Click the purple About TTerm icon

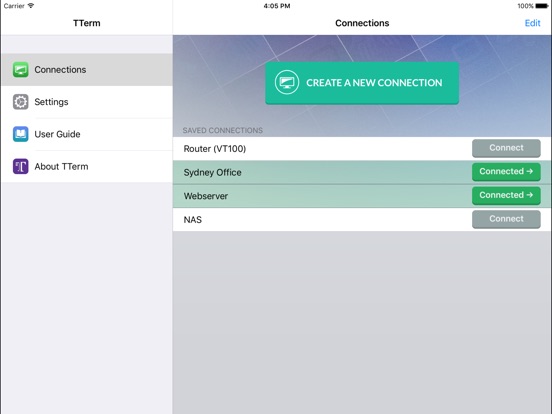point(21,167)
